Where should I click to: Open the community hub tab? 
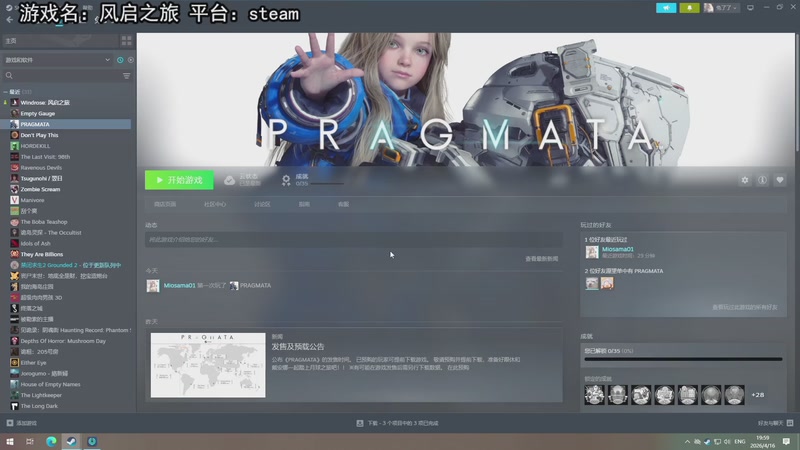(x=215, y=204)
